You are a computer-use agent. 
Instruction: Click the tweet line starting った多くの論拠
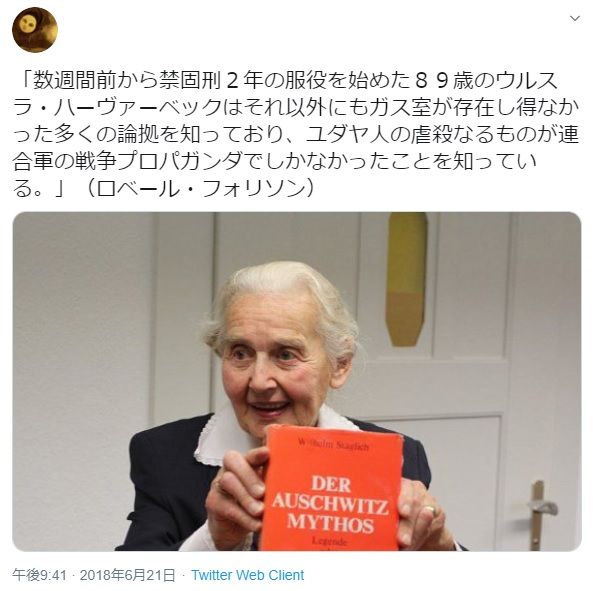295,135
